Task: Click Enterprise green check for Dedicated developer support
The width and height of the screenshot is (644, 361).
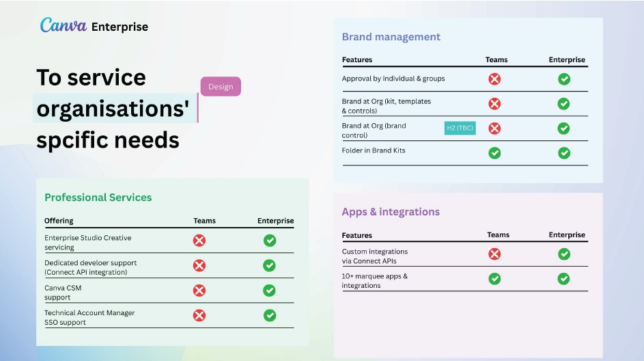Action: coord(270,265)
